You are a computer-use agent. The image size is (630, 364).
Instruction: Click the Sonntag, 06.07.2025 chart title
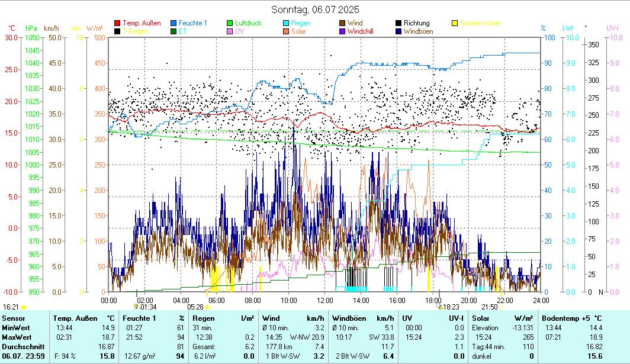point(315,9)
